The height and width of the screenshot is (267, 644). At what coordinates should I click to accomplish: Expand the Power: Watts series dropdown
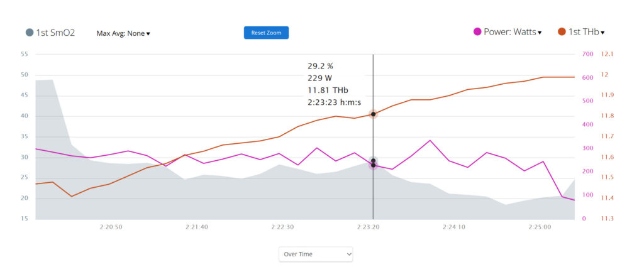point(513,32)
